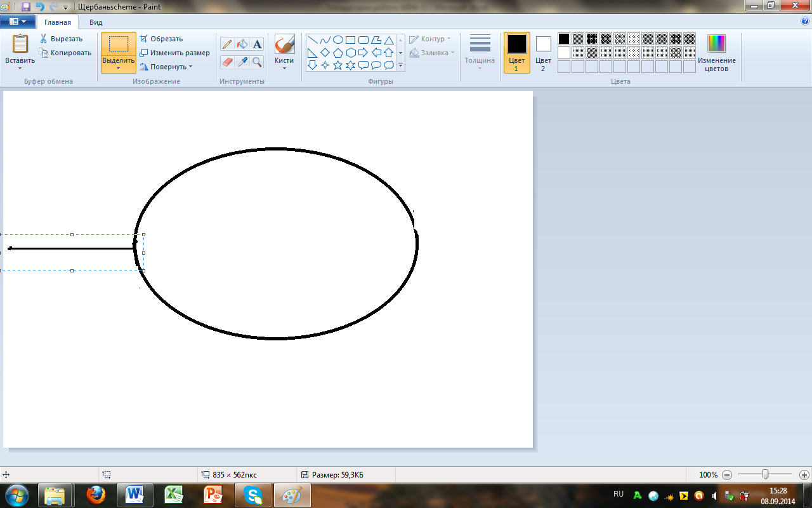The height and width of the screenshot is (508, 812).
Task: Click the Вырезать cut button
Action: 61,39
